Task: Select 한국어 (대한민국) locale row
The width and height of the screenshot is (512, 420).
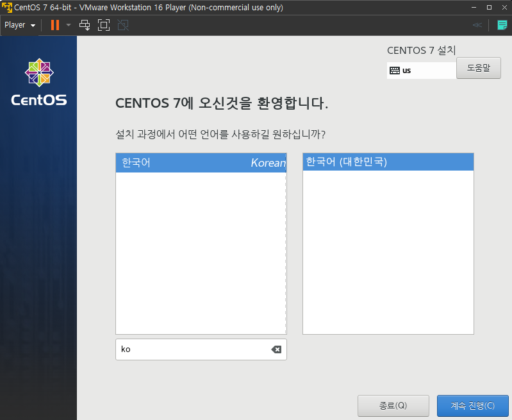Action: 388,162
